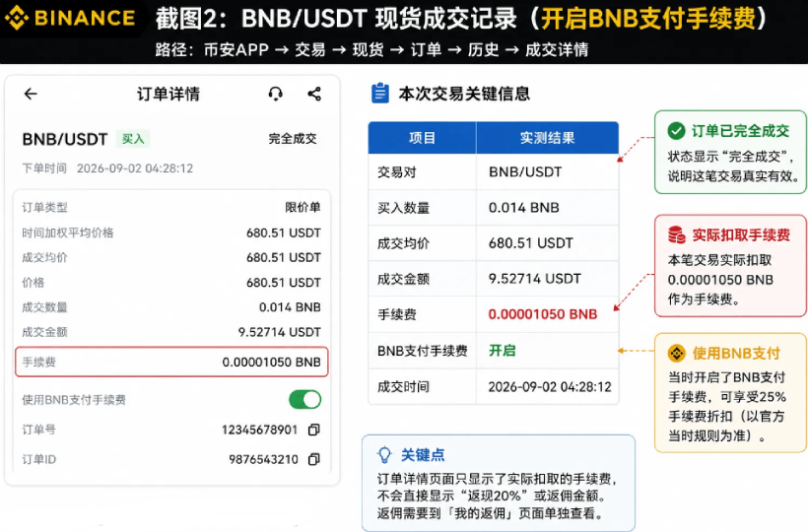This screenshot has height=532, width=808.
Task: Click 680.51 USDT in the 时间加权平均价格 row
Action: click(x=284, y=233)
